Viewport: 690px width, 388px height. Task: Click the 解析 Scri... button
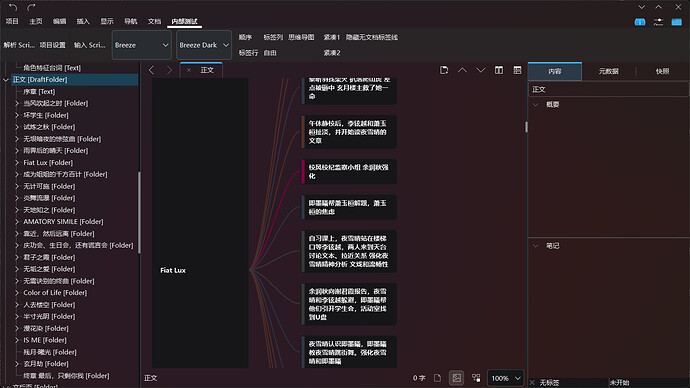point(19,45)
